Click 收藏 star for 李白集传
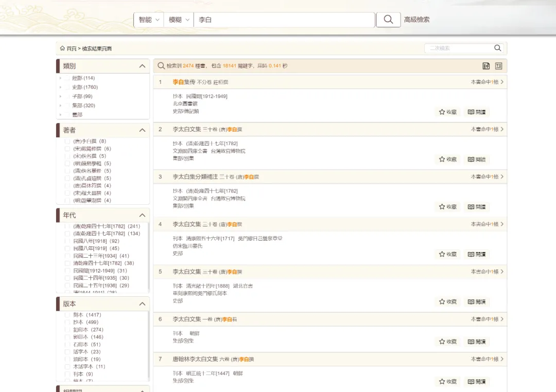The image size is (556, 392). pyautogui.click(x=447, y=112)
